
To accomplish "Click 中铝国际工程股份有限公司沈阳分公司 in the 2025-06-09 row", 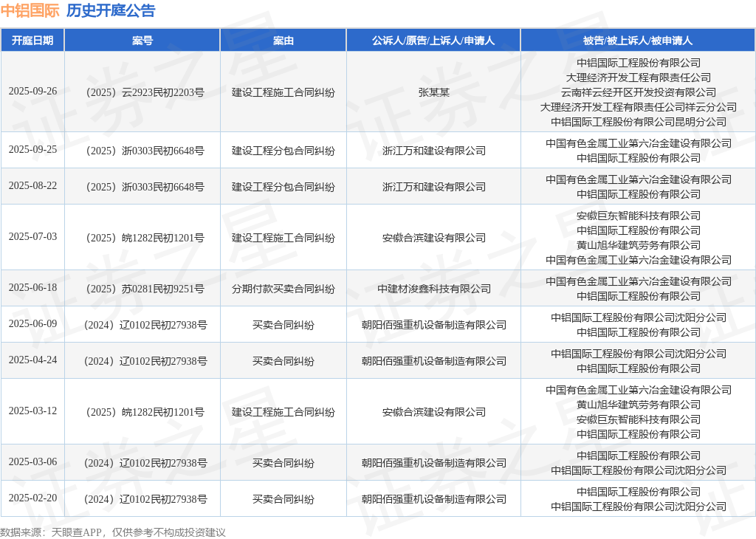I will coord(639,317).
